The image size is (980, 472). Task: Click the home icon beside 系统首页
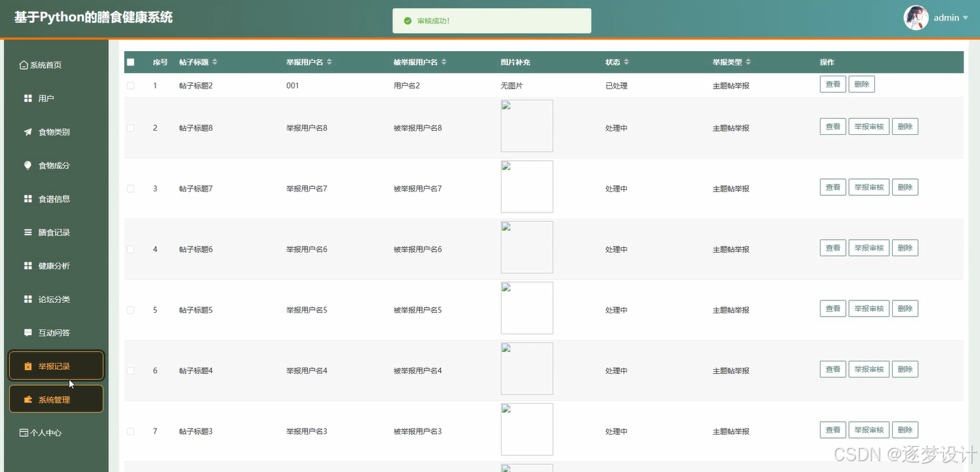click(24, 65)
